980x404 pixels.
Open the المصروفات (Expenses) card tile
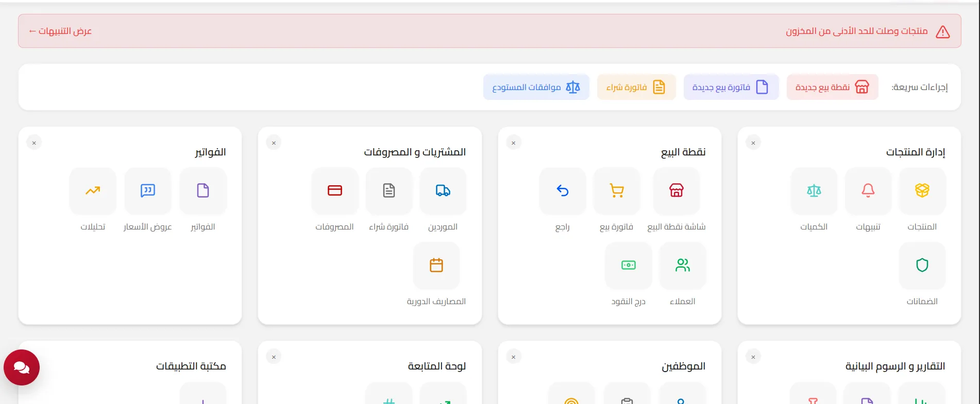(334, 191)
